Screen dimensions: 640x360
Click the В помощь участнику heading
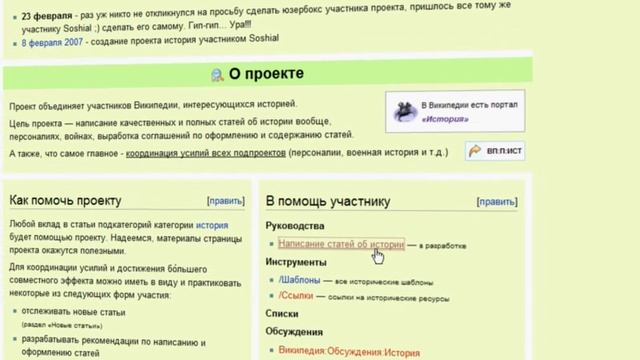(328, 201)
